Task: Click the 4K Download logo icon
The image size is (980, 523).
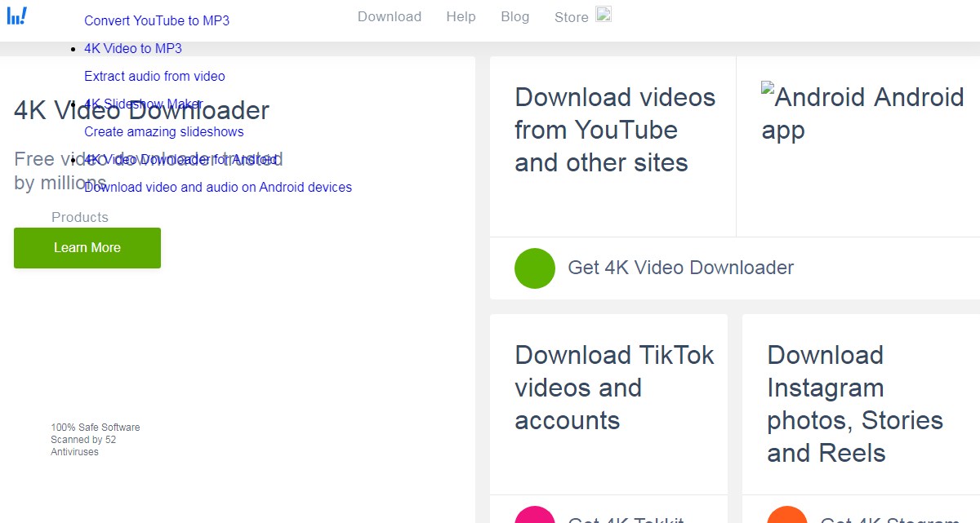Action: 16,16
